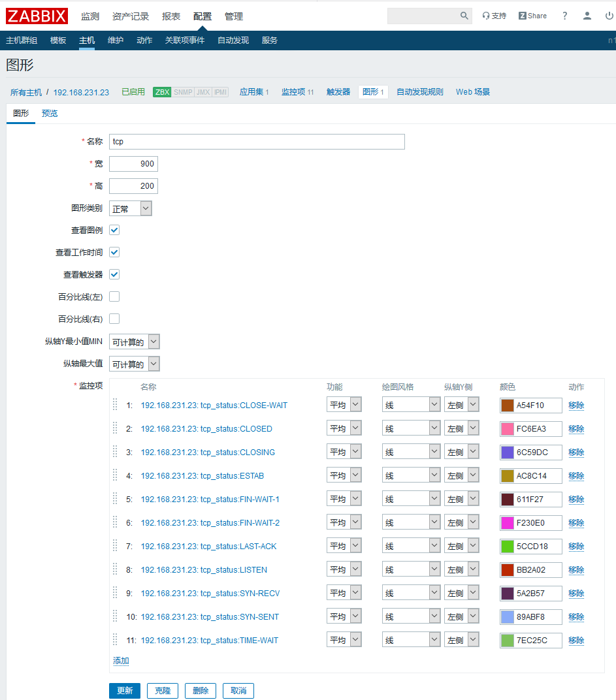Open the user profile icon
616x700 pixels.
[587, 16]
